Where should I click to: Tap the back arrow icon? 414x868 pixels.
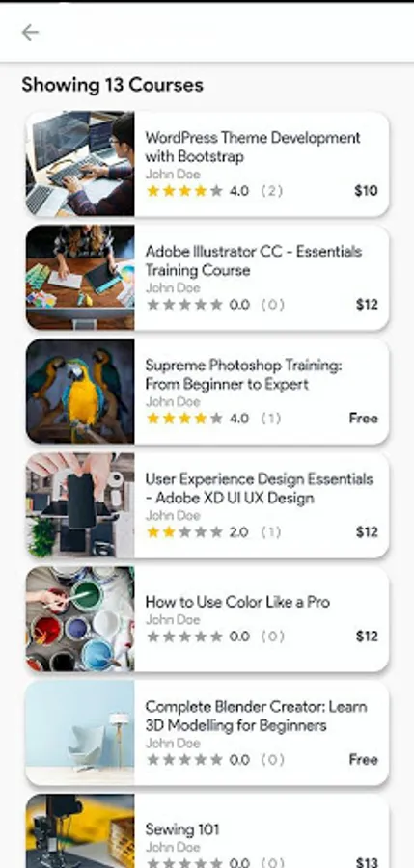[x=30, y=33]
